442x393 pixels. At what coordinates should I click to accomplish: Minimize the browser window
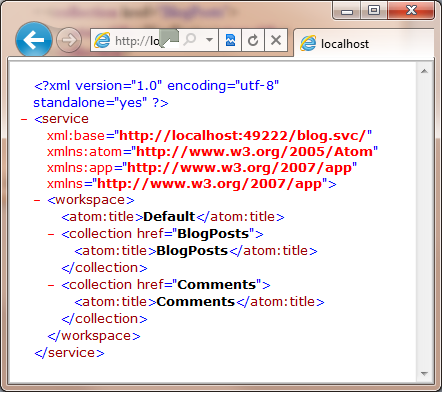(347, 11)
